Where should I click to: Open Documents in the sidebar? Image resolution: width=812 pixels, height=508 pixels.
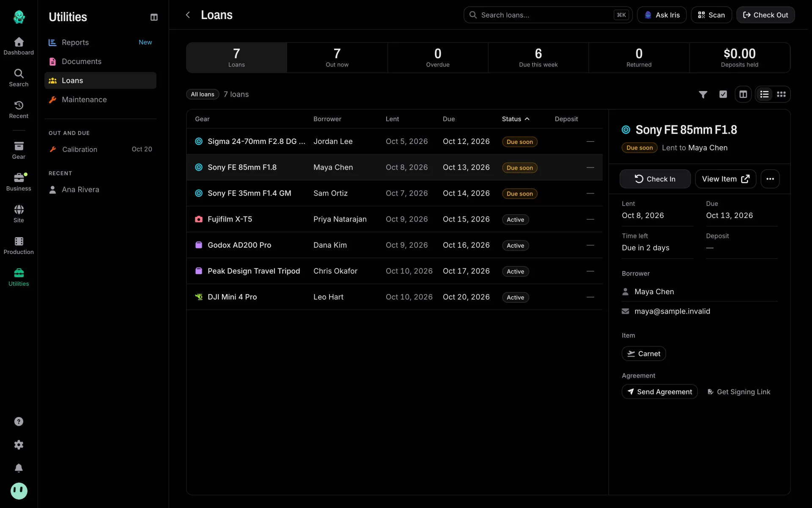tap(100, 61)
